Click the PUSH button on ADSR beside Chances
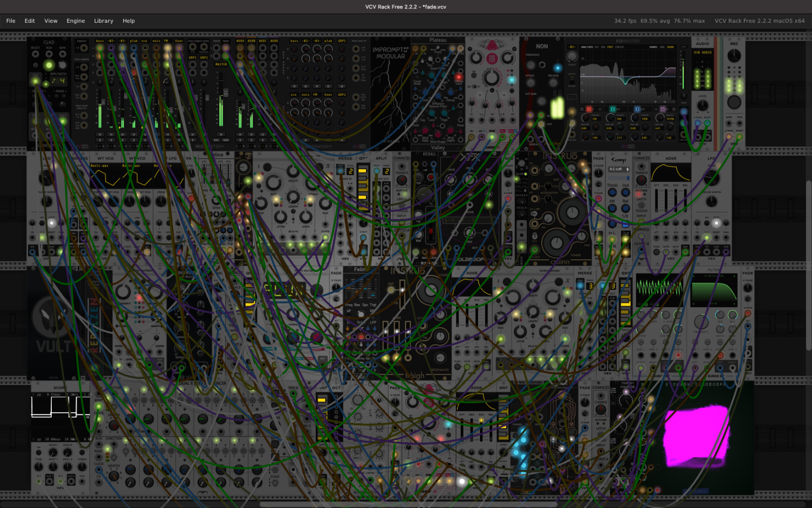This screenshot has width=812, height=508. (x=656, y=252)
